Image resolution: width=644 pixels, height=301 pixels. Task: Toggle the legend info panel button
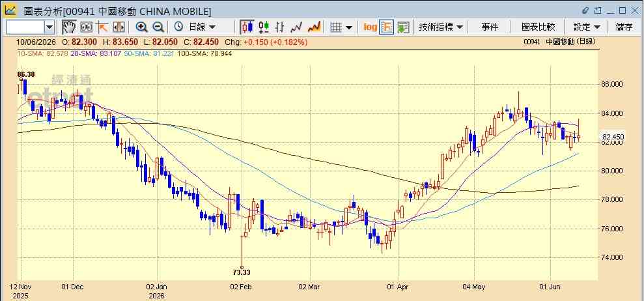pos(387,27)
